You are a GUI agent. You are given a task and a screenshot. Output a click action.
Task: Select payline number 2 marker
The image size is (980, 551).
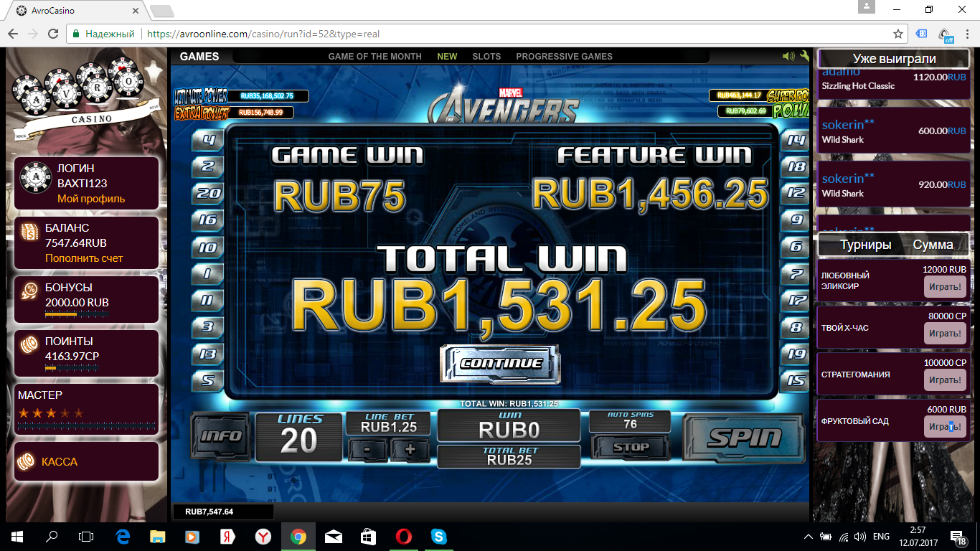pyautogui.click(x=208, y=166)
